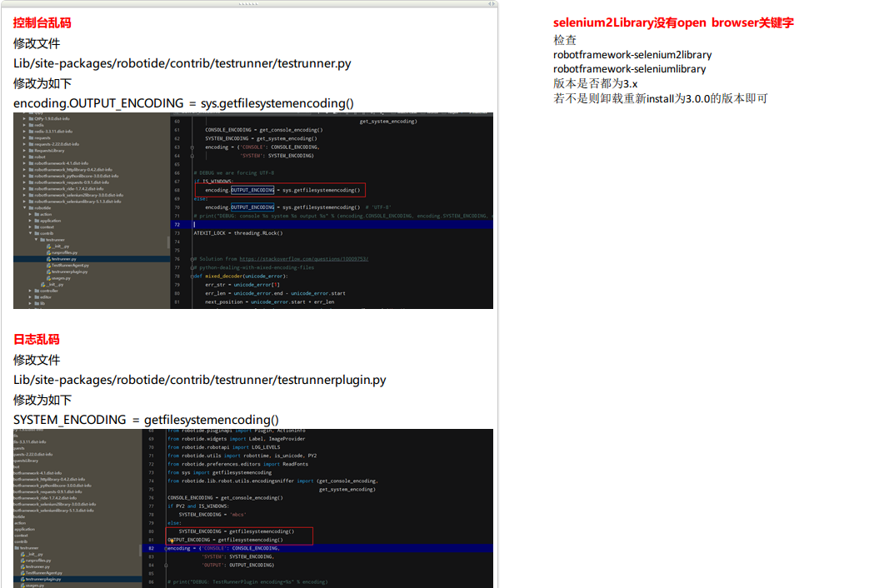Collapse the contrib folder in first screenshot tree

click(31, 233)
